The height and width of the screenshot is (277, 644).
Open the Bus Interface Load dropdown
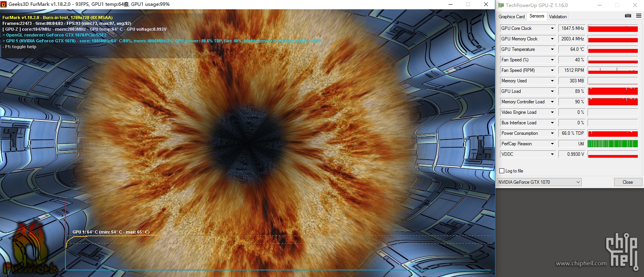point(552,123)
